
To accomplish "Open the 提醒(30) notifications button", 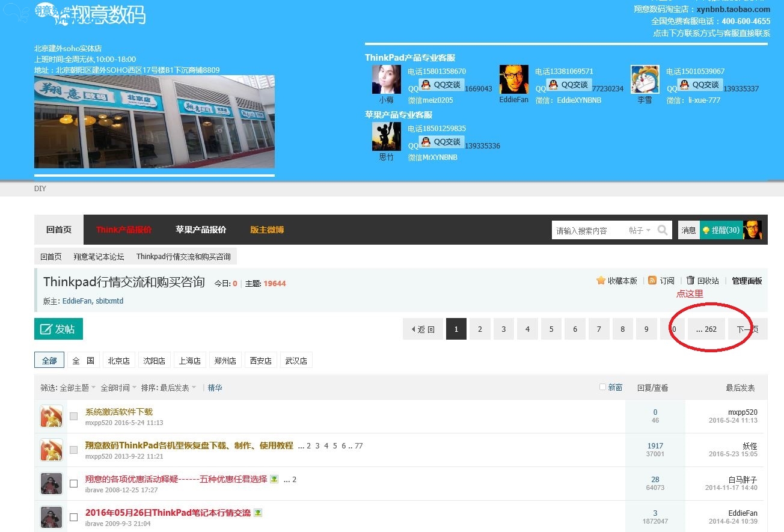I will [721, 230].
